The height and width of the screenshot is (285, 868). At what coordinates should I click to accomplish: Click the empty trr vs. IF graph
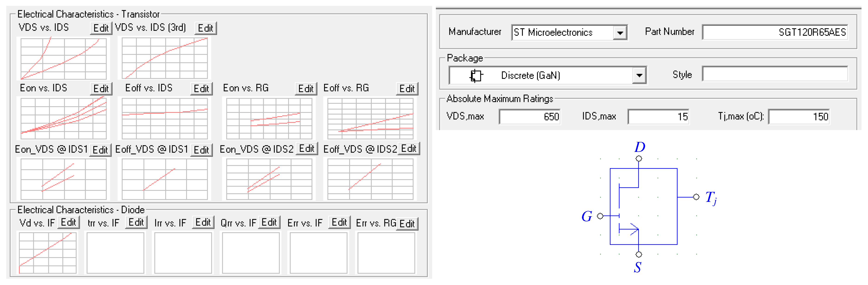pos(115,253)
